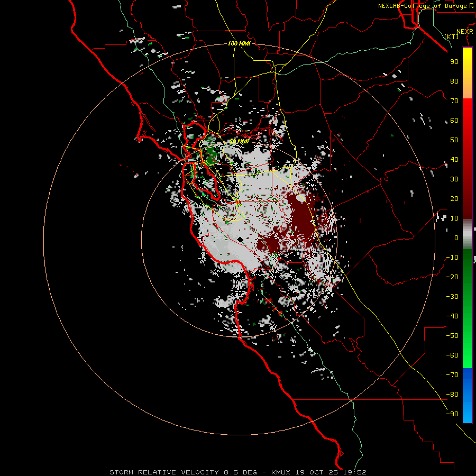
Task: Click the '-50' value on the velocity scale
Action: coord(452,335)
